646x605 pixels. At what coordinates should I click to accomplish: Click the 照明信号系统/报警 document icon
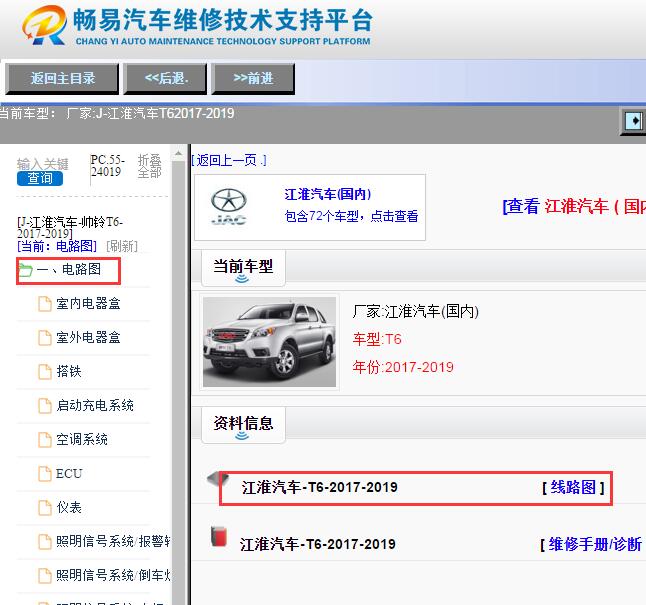click(44, 542)
